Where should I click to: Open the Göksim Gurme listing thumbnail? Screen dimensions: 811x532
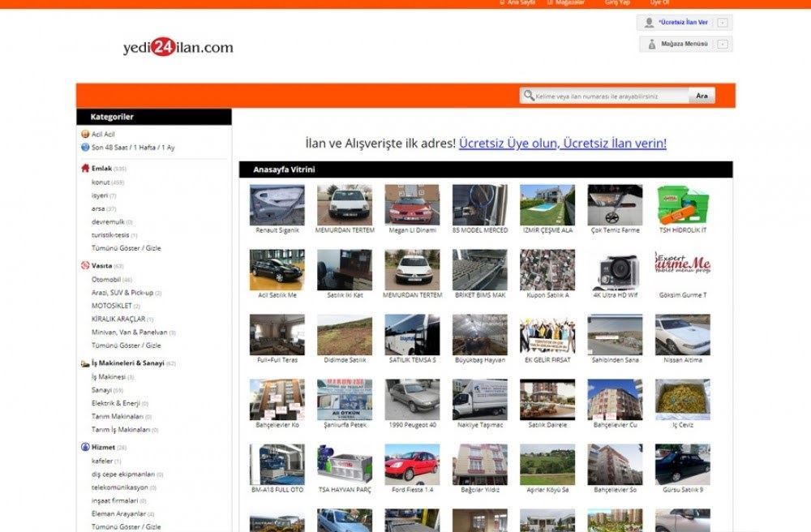tap(683, 270)
